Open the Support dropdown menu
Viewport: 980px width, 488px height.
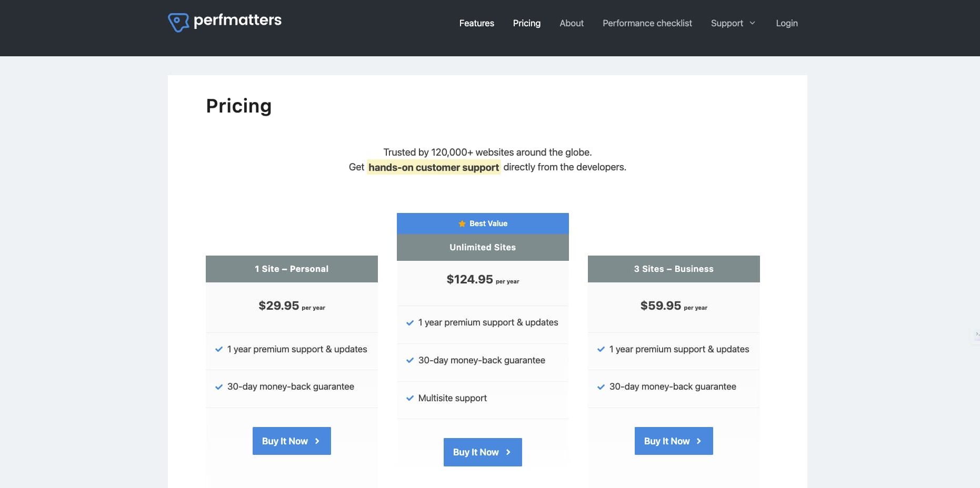727,23
